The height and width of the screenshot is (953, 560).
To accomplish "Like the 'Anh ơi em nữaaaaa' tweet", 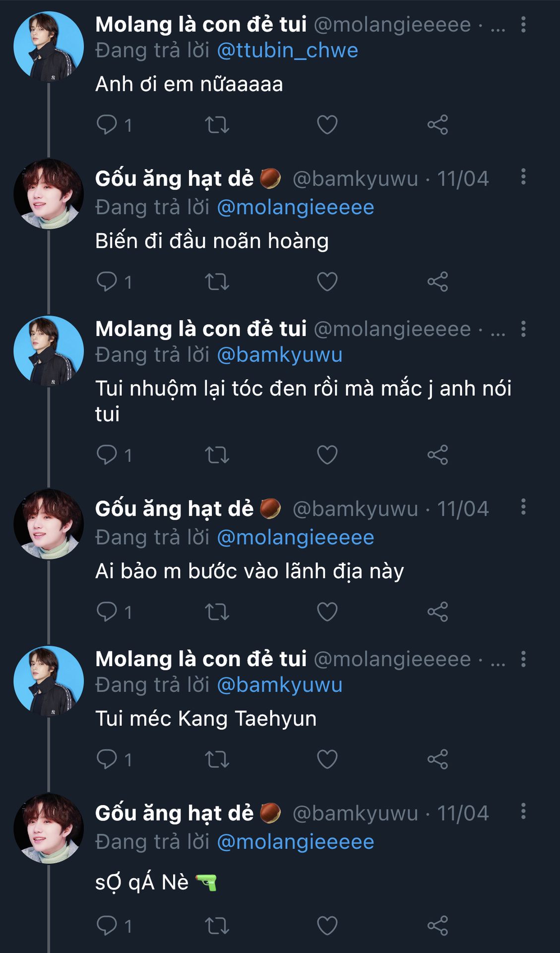I will 327,125.
